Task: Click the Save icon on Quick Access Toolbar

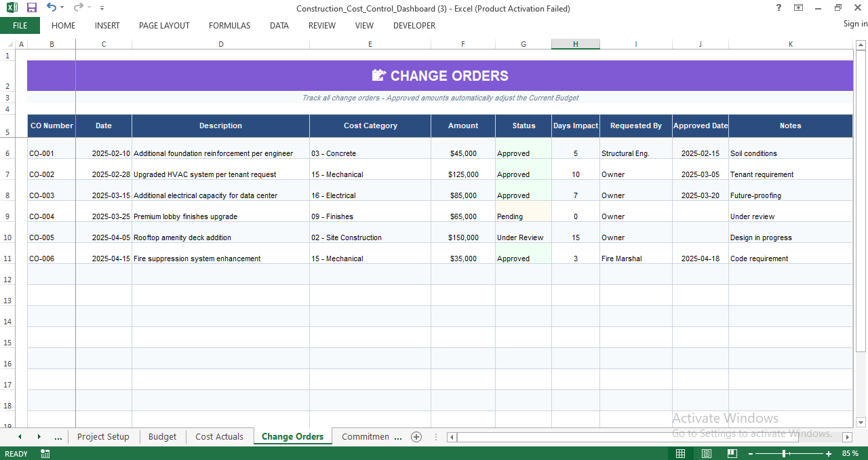Action: [x=31, y=7]
